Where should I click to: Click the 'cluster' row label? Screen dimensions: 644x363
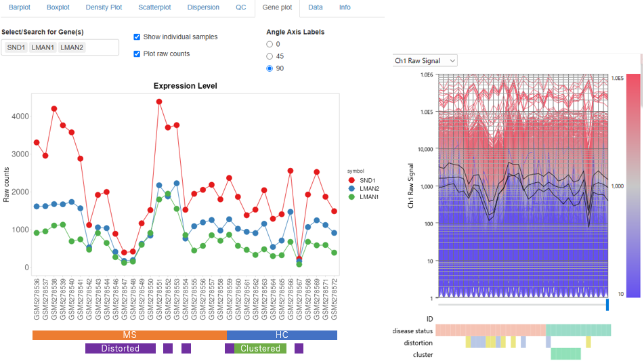[423, 355]
